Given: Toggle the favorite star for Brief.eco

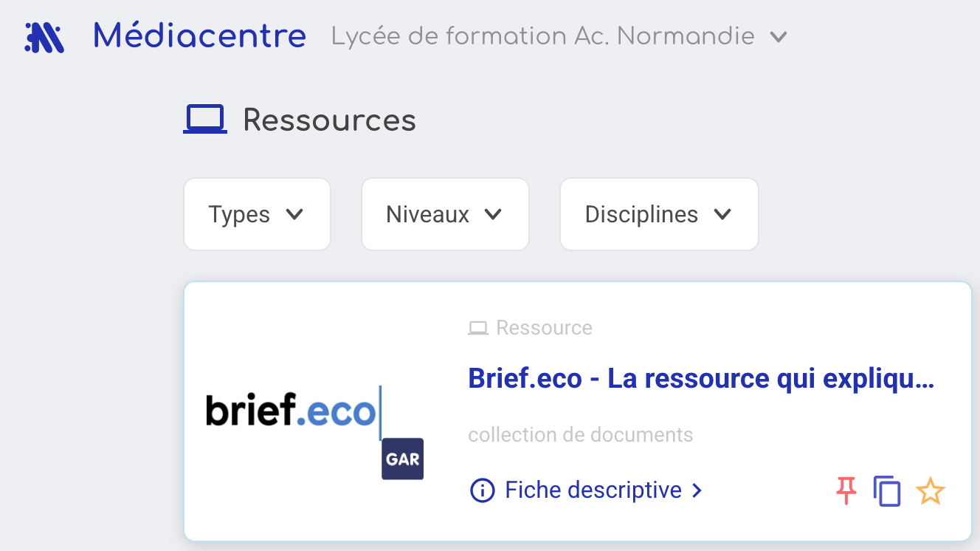Looking at the screenshot, I should click(x=930, y=491).
